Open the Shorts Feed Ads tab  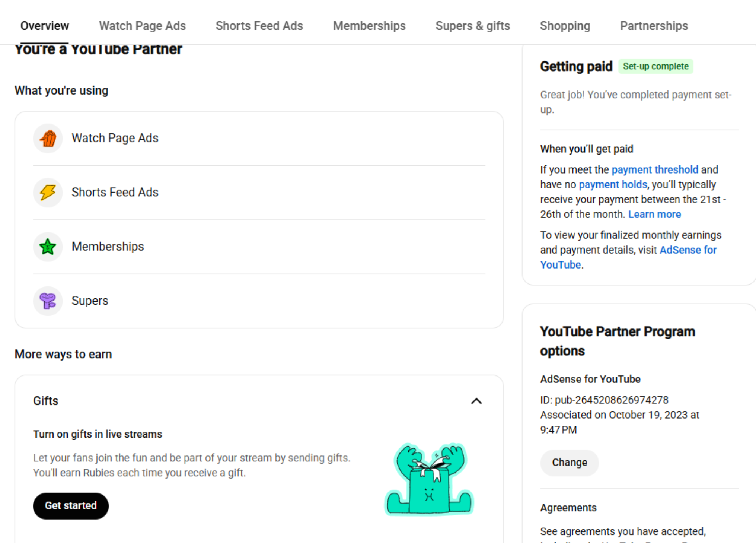tap(259, 26)
